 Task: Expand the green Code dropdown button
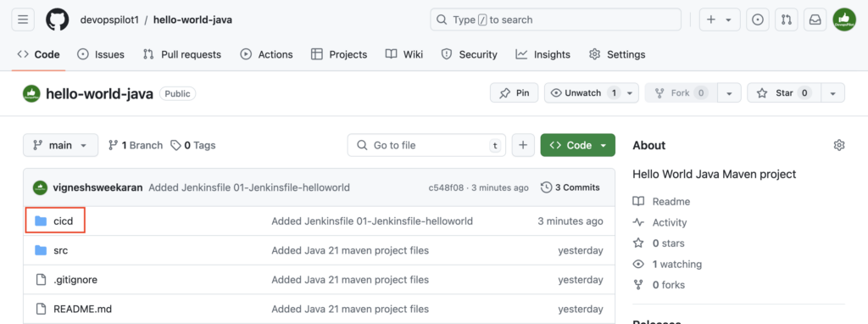click(x=577, y=145)
